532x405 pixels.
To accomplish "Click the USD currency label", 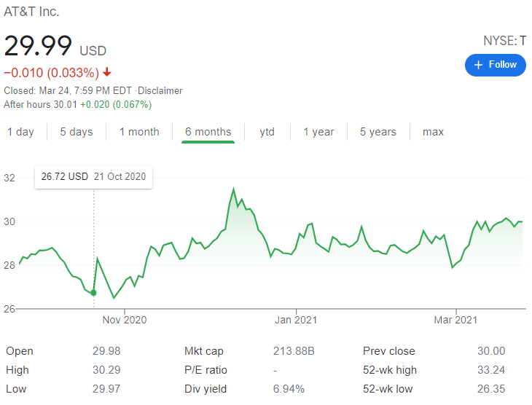I will [93, 51].
